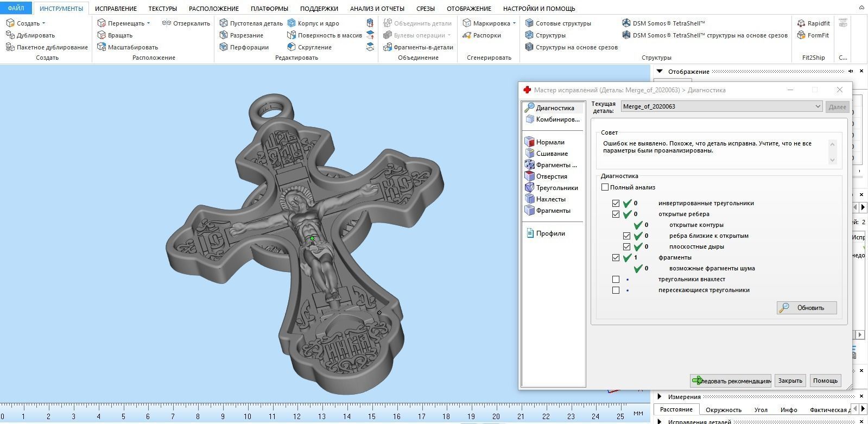Screen dimensions: 868x424
Task: Select the Перемещать tool
Action: pos(121,23)
